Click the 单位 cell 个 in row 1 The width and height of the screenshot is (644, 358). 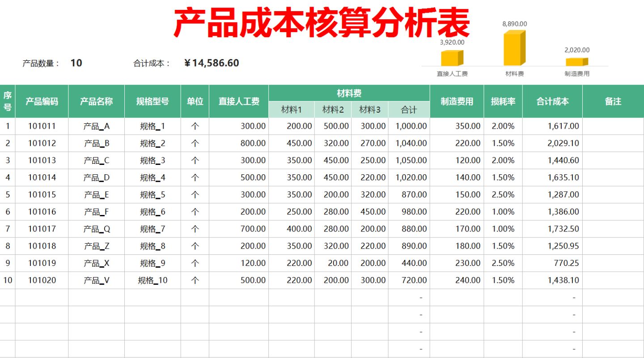coord(195,126)
